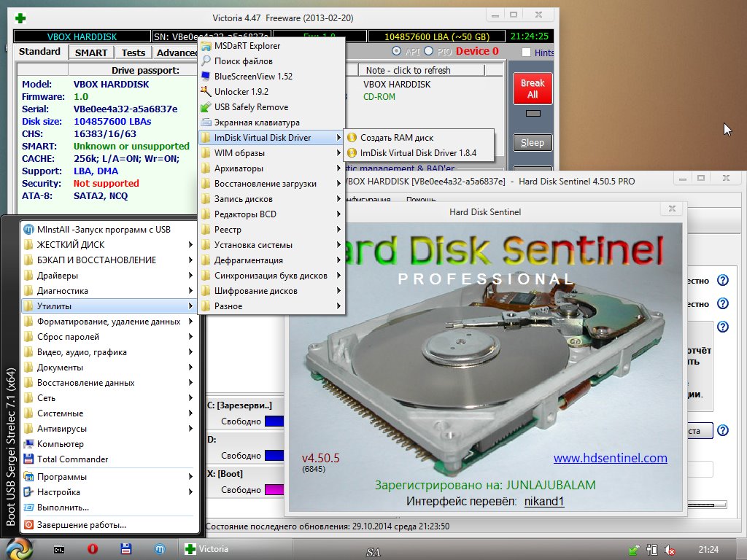The width and height of the screenshot is (747, 560).
Task: Open the Standard tab in Victoria
Action: [40, 52]
